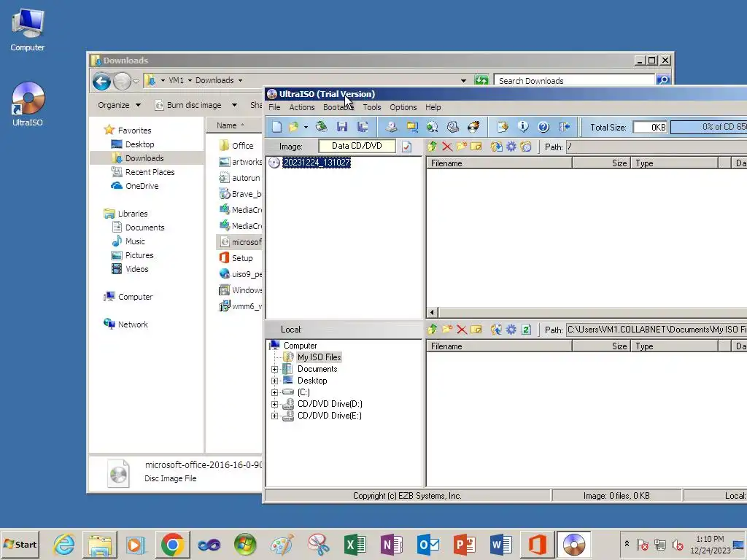This screenshot has width=747, height=560.
Task: Click the Open CD/DVD toolbar icon
Action: pyautogui.click(x=322, y=127)
